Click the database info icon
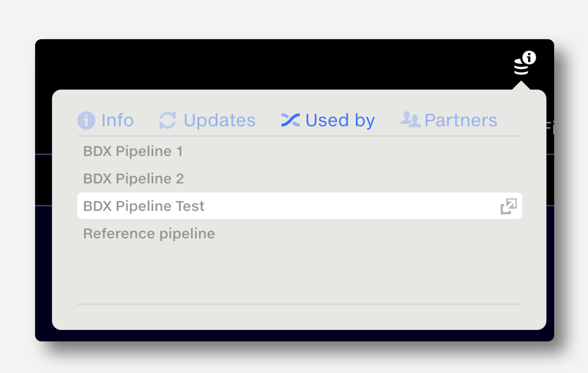The height and width of the screenshot is (373, 588). pyautogui.click(x=524, y=63)
